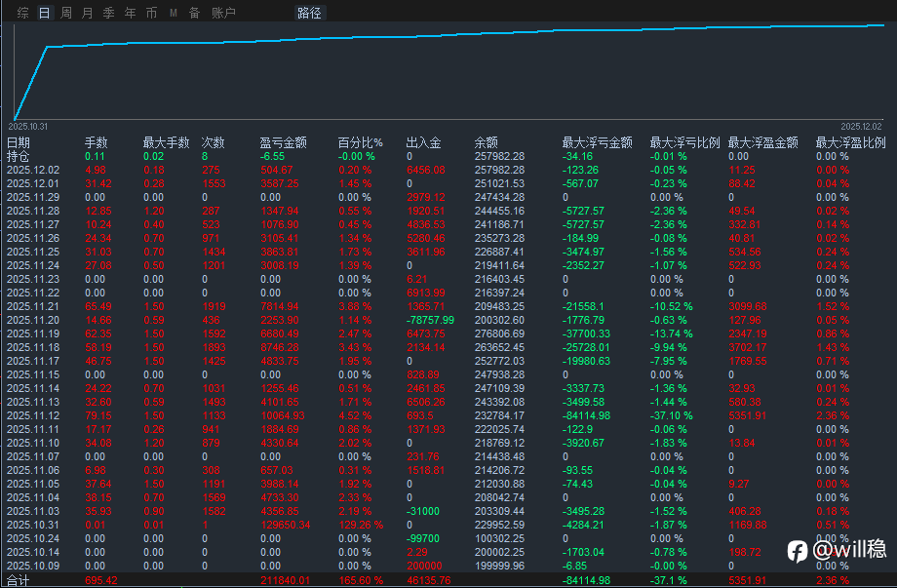The height and width of the screenshot is (588, 897).
Task: Click the 最大手数 column header
Action: (x=166, y=142)
